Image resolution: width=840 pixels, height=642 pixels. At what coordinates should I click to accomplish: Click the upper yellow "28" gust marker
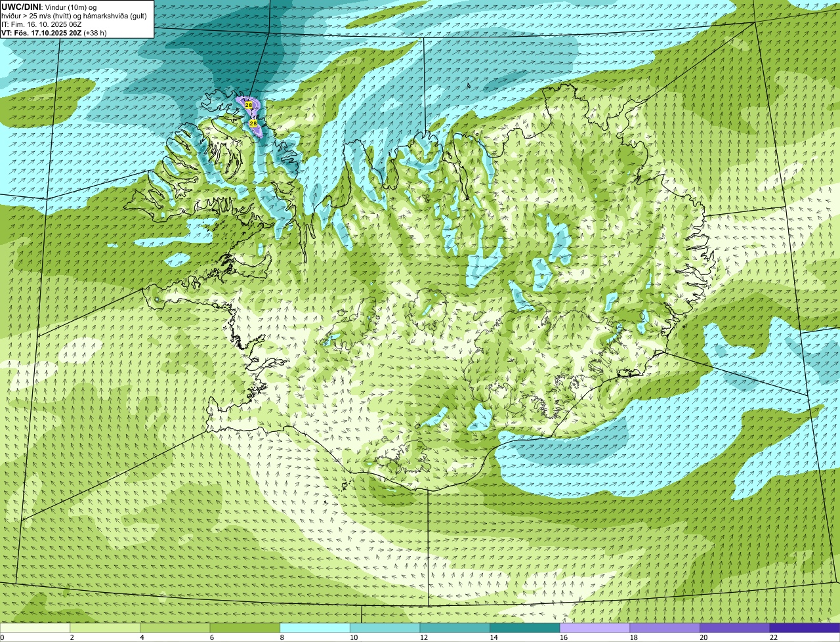point(249,104)
